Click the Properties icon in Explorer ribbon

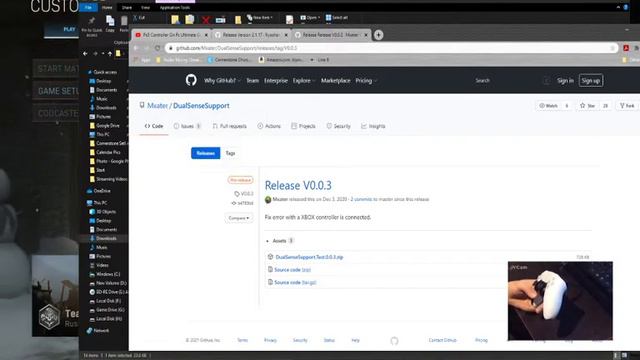click(289, 20)
